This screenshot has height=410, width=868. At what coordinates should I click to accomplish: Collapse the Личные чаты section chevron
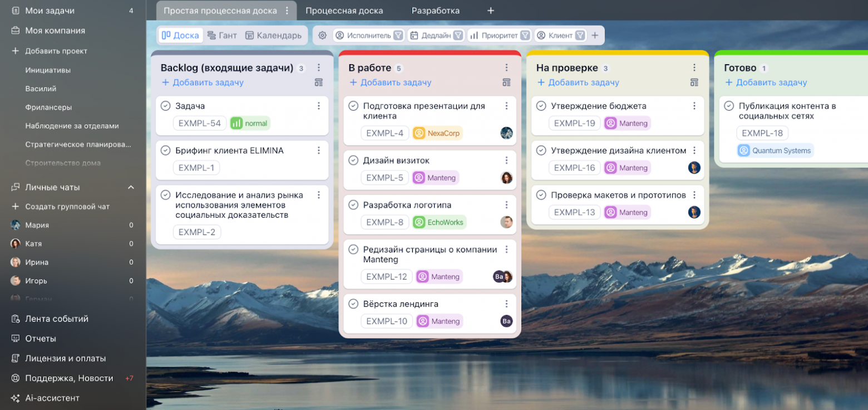pos(131,187)
